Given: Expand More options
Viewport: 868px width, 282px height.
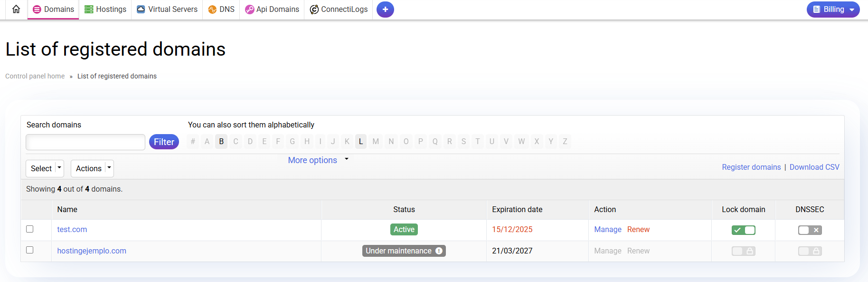Looking at the screenshot, I should (x=317, y=160).
